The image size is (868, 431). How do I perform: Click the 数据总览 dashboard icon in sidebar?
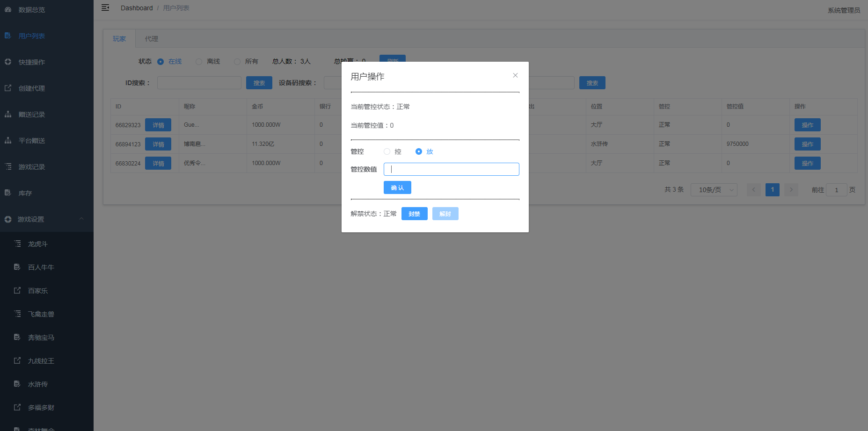click(x=8, y=9)
